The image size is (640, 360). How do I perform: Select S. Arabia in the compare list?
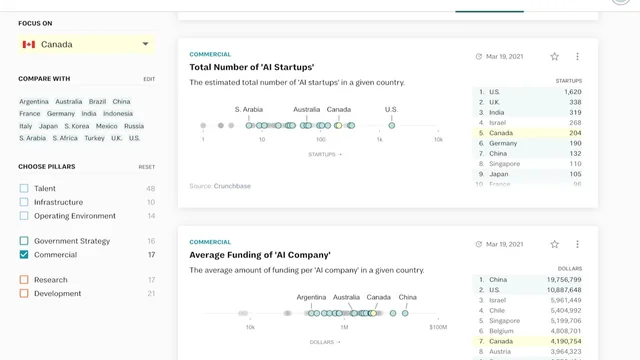33,138
